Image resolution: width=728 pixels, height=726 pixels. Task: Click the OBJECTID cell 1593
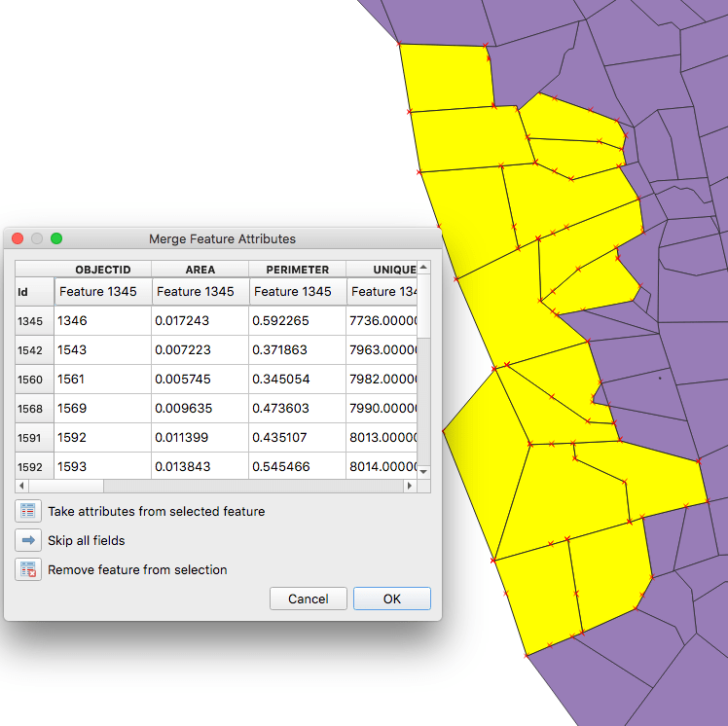pos(102,466)
